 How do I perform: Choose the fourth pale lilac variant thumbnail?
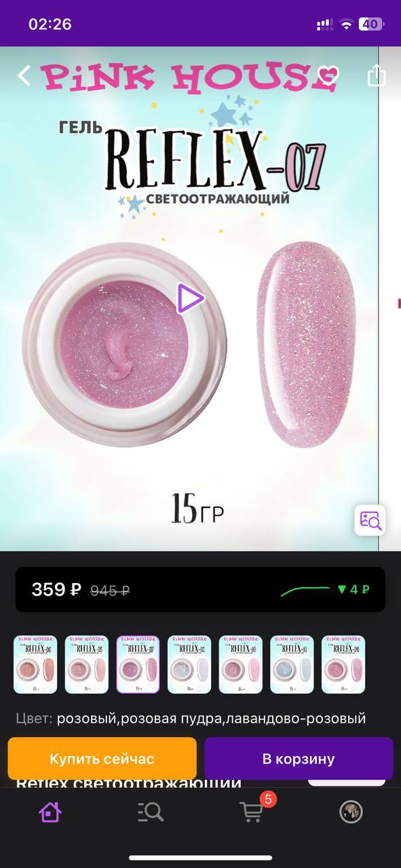(189, 665)
